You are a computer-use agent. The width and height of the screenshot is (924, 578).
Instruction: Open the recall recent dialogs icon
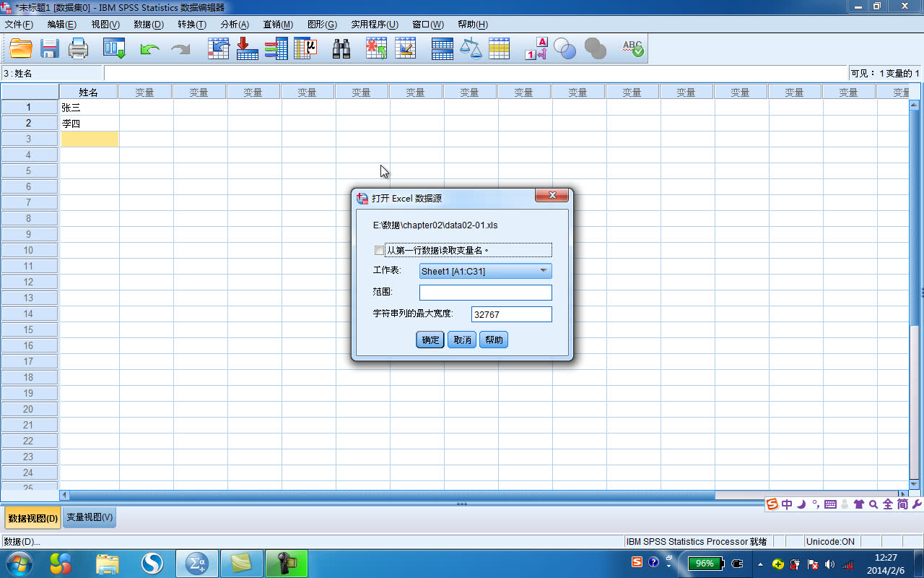pyautogui.click(x=114, y=48)
